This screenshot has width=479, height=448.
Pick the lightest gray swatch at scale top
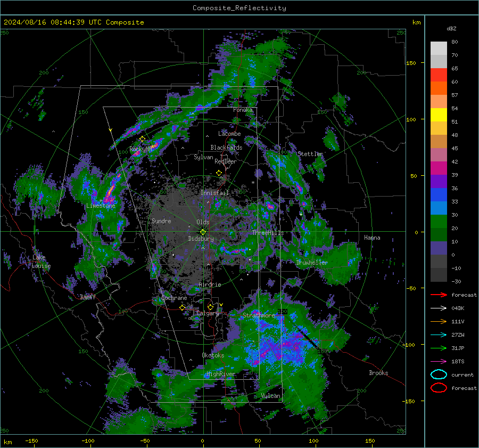coord(439,48)
